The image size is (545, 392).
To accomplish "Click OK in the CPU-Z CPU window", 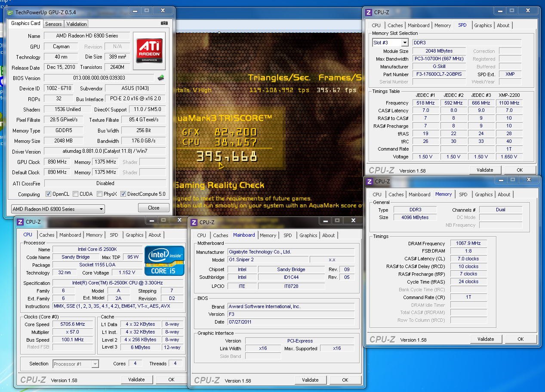I will click(171, 380).
